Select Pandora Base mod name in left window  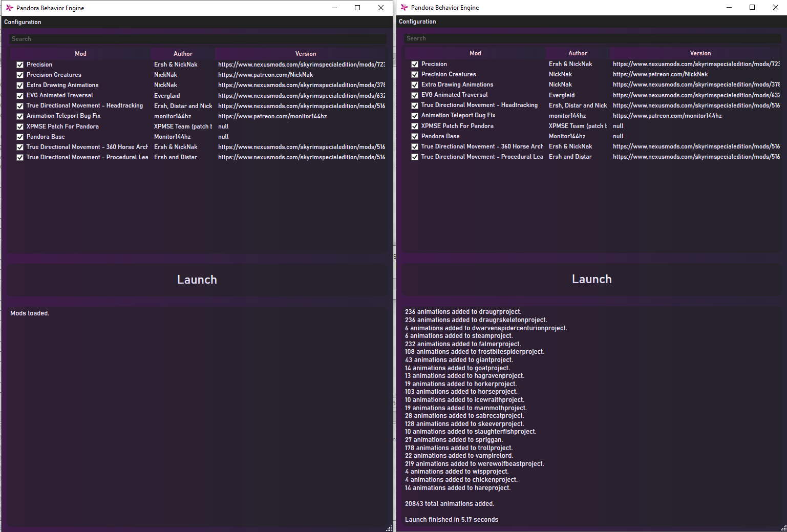coord(46,137)
